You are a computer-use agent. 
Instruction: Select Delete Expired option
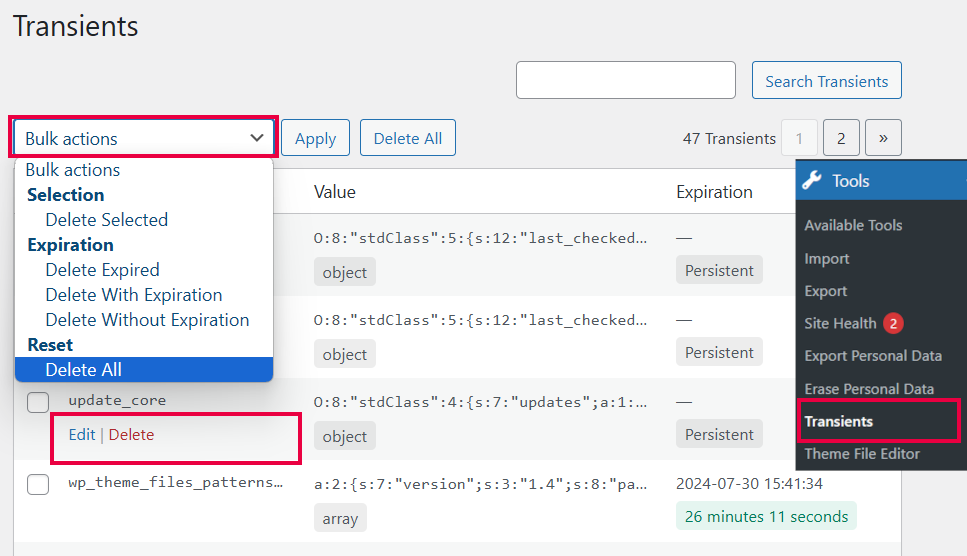coord(102,270)
